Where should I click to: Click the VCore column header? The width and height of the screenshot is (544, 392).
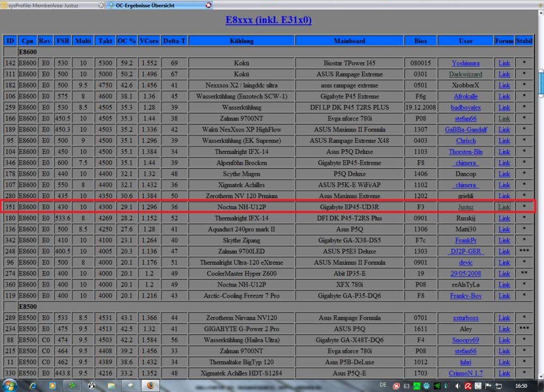pyautogui.click(x=149, y=41)
